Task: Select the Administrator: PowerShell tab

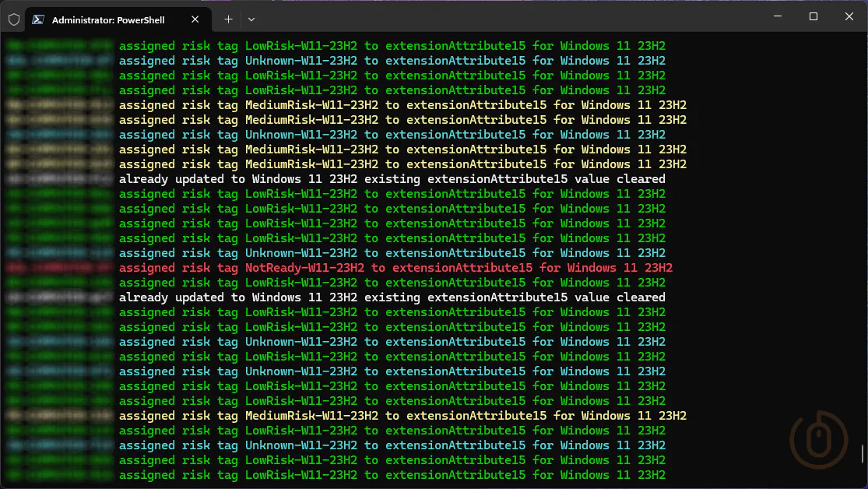Action: point(118,20)
